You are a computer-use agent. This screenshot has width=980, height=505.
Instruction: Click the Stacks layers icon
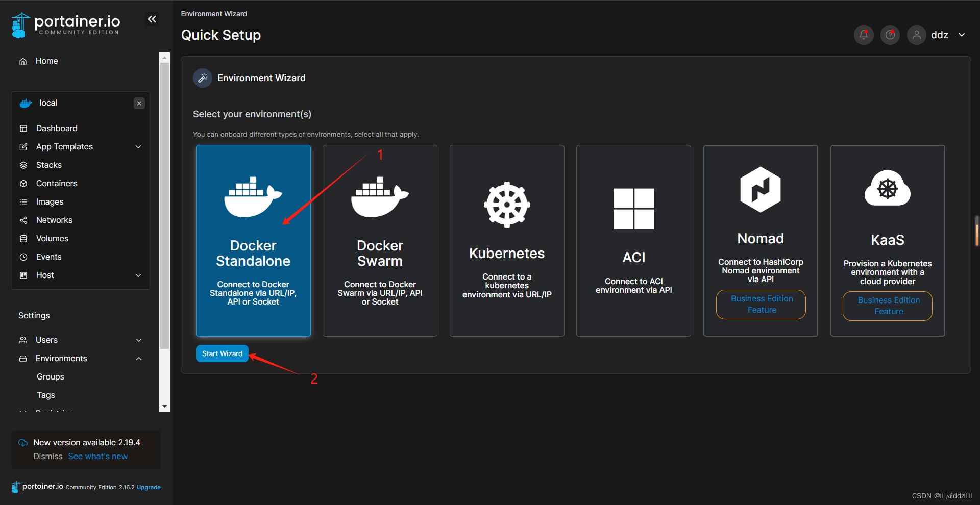click(x=23, y=165)
